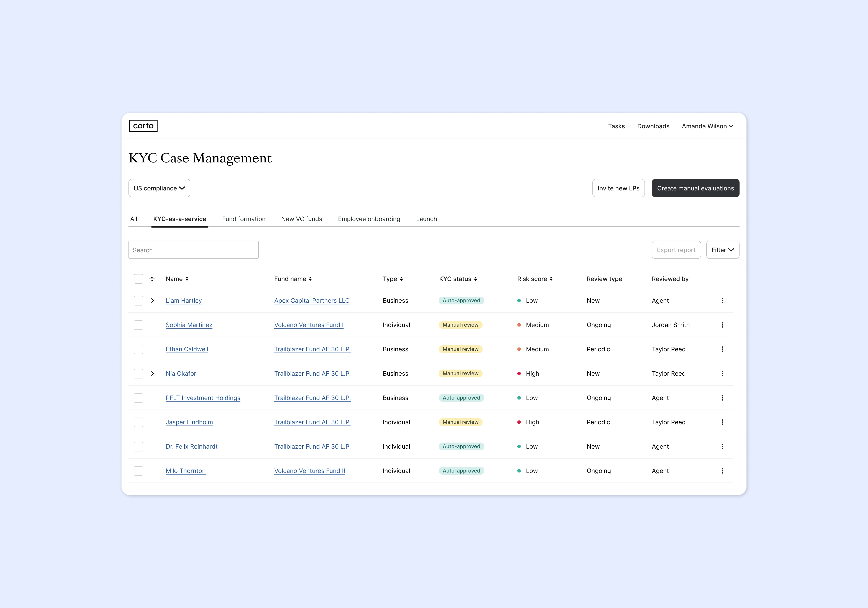This screenshot has height=608, width=868.
Task: Open row actions menu for Ethan Caldwell
Action: tap(722, 349)
